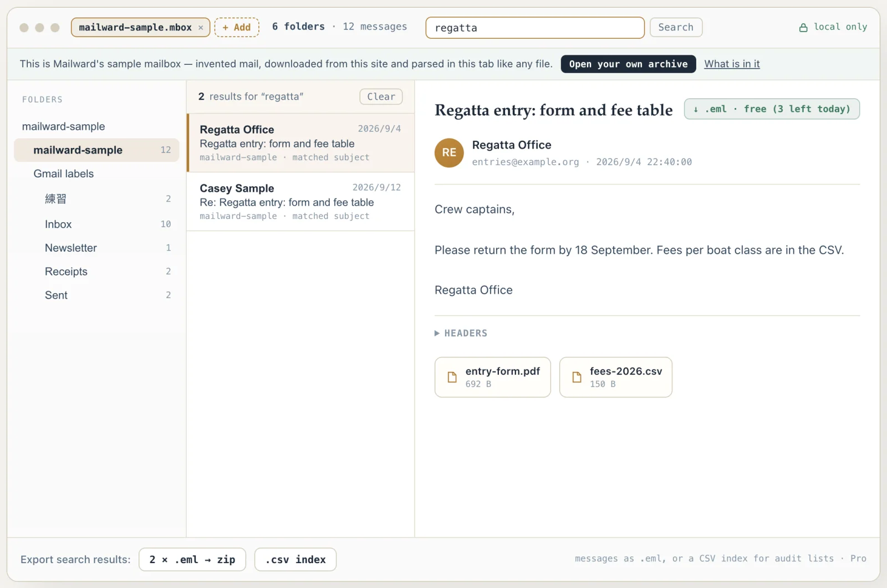Image resolution: width=887 pixels, height=588 pixels.
Task: Open the fees-2026.csv attachment
Action: pos(615,377)
